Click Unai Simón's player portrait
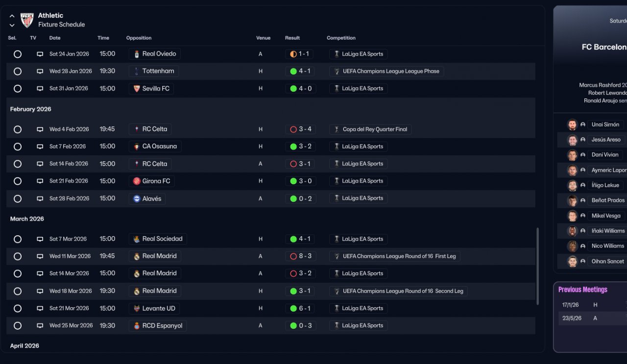This screenshot has height=364, width=627. (x=572, y=124)
